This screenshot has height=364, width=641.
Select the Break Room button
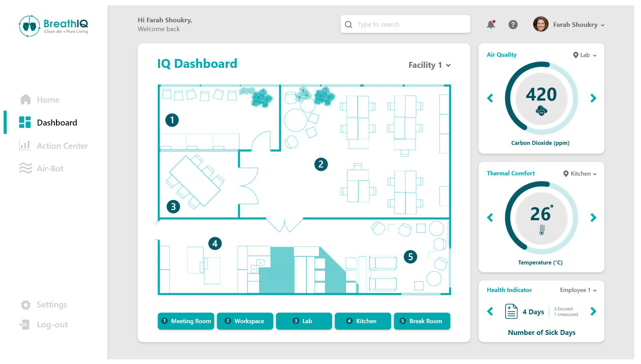click(422, 321)
